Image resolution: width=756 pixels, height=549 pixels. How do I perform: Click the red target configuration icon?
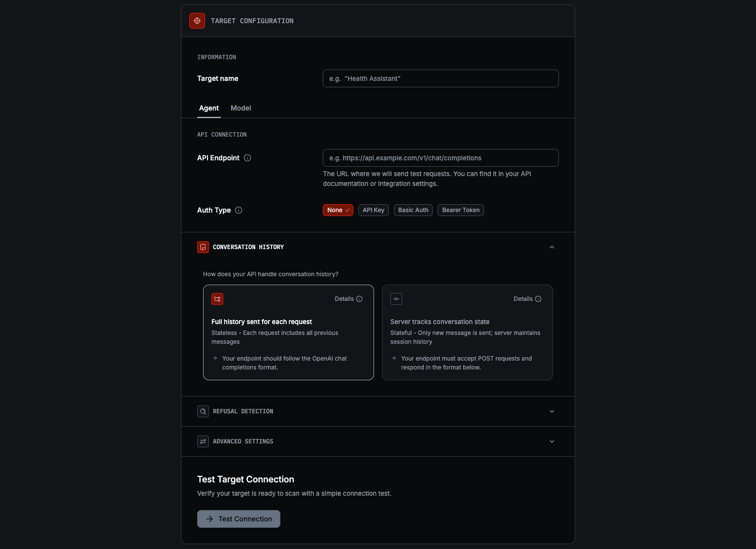(x=197, y=21)
